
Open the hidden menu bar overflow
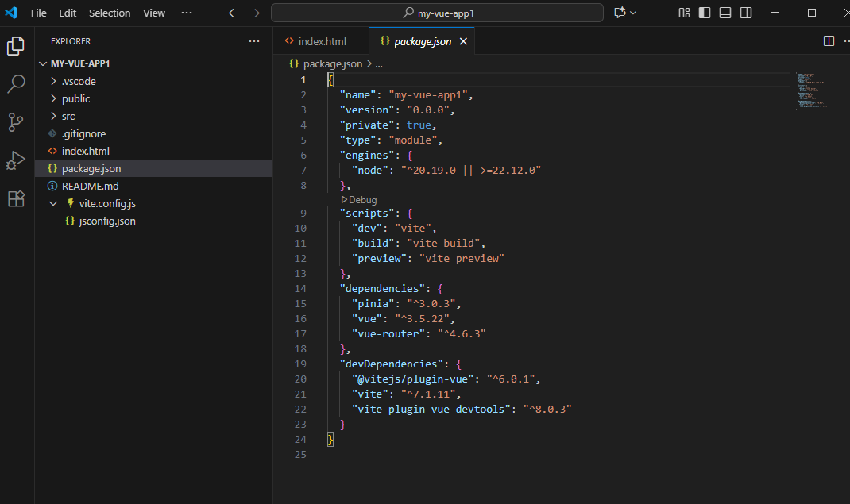click(x=187, y=13)
